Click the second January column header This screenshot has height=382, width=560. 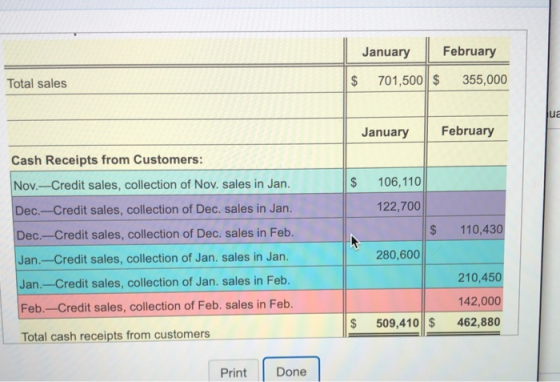click(x=385, y=132)
